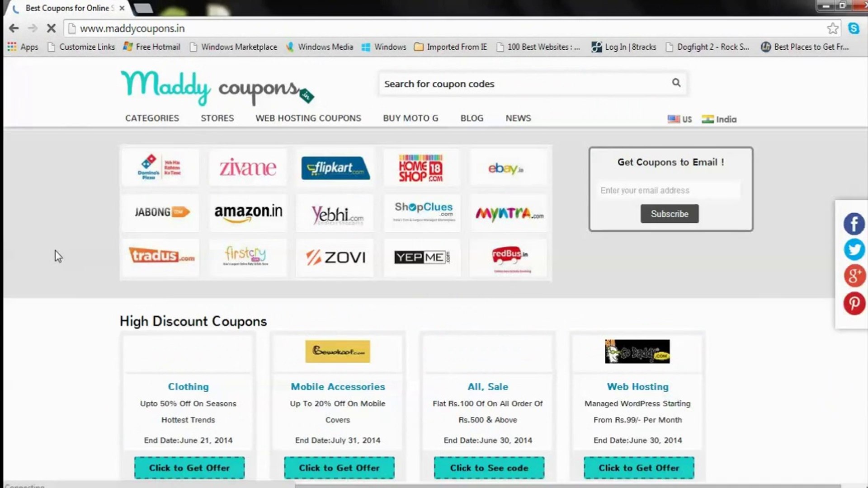The height and width of the screenshot is (488, 868).
Task: Open the BLOG menu item
Action: pos(472,118)
